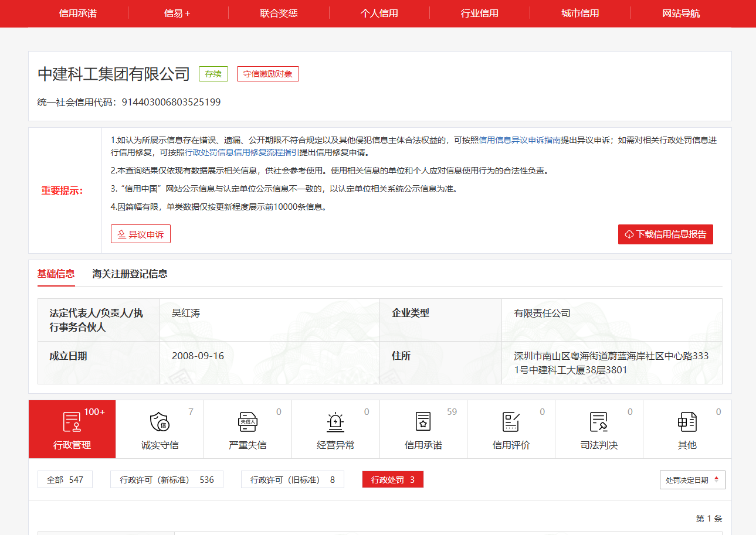756x535 pixels.
Task: Open the 信用信息异议申诉指南 link
Action: tap(520, 140)
